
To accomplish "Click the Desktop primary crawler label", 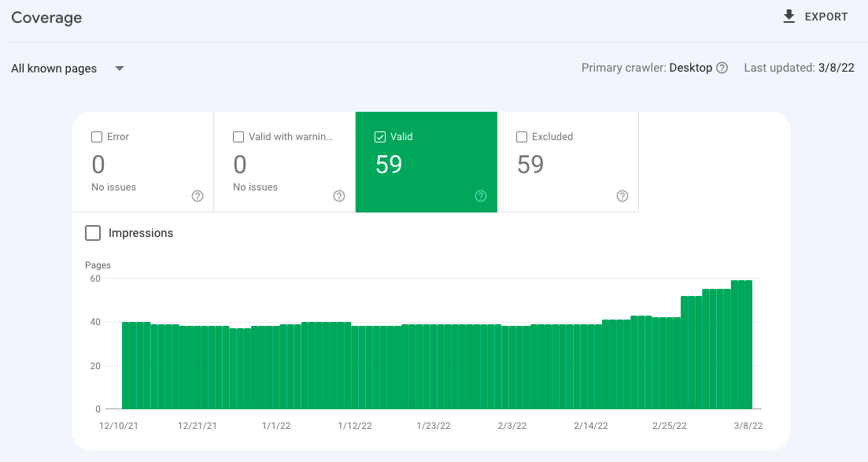I will pyautogui.click(x=690, y=68).
